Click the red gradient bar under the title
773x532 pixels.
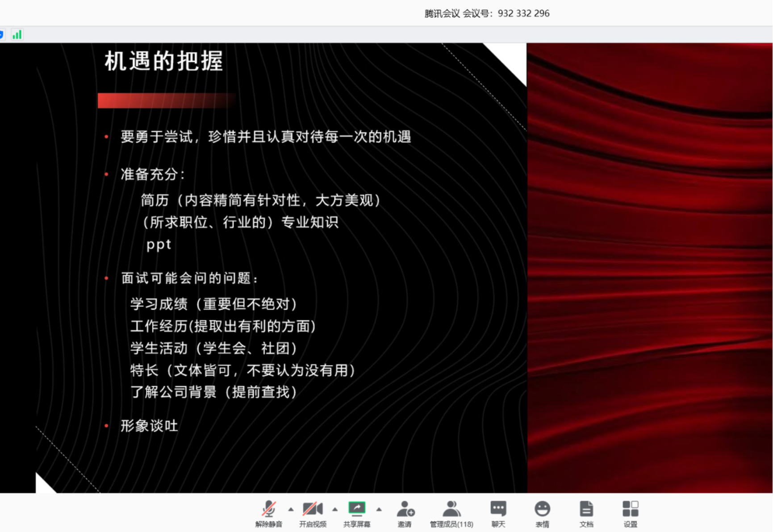pos(166,101)
